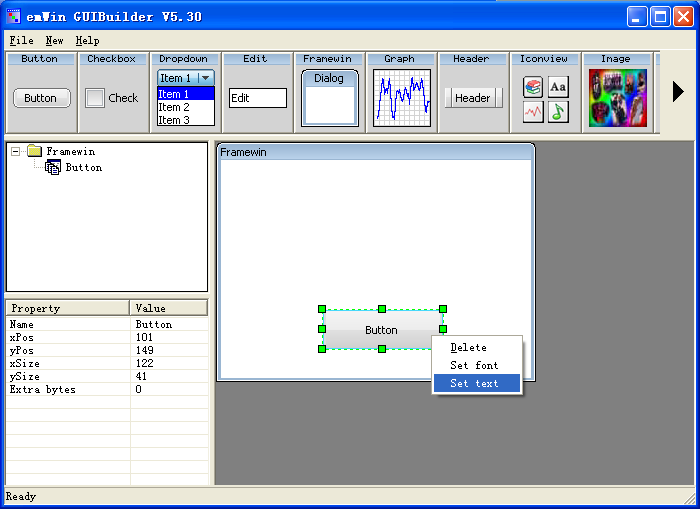Click the yPos property label
This screenshot has height=509, width=700.
pos(21,350)
